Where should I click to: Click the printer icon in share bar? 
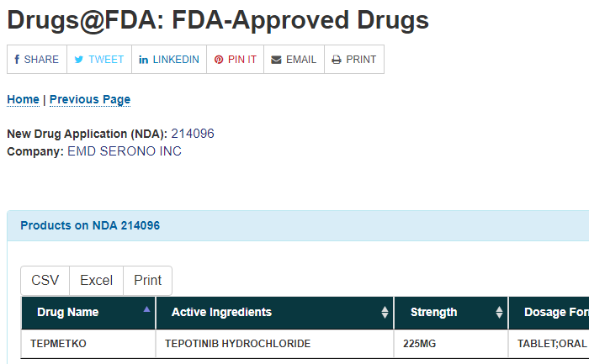point(337,60)
